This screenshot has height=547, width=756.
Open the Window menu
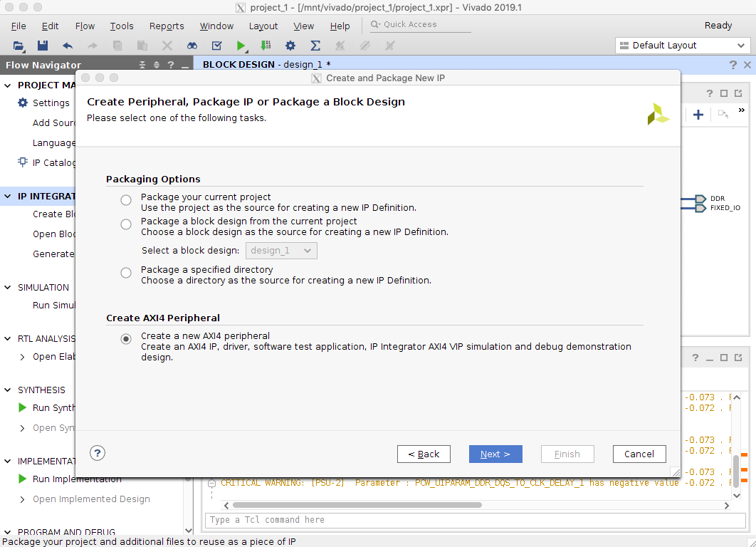(216, 26)
